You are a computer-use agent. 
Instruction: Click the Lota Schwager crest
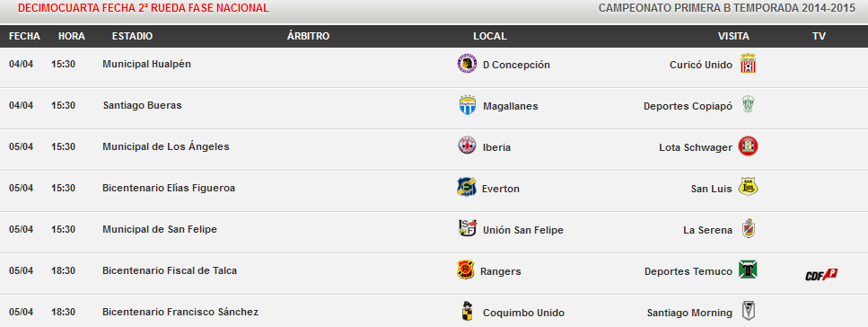[x=748, y=146]
